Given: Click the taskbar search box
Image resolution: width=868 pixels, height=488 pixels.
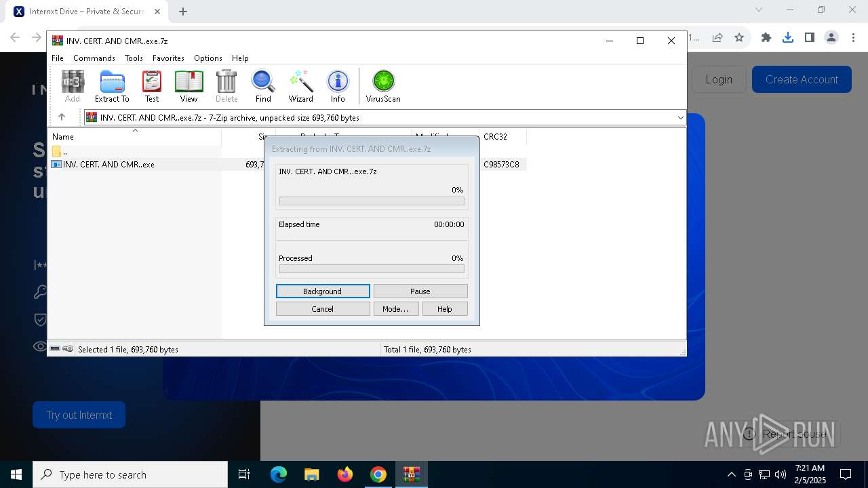Looking at the screenshot, I should pyautogui.click(x=130, y=474).
